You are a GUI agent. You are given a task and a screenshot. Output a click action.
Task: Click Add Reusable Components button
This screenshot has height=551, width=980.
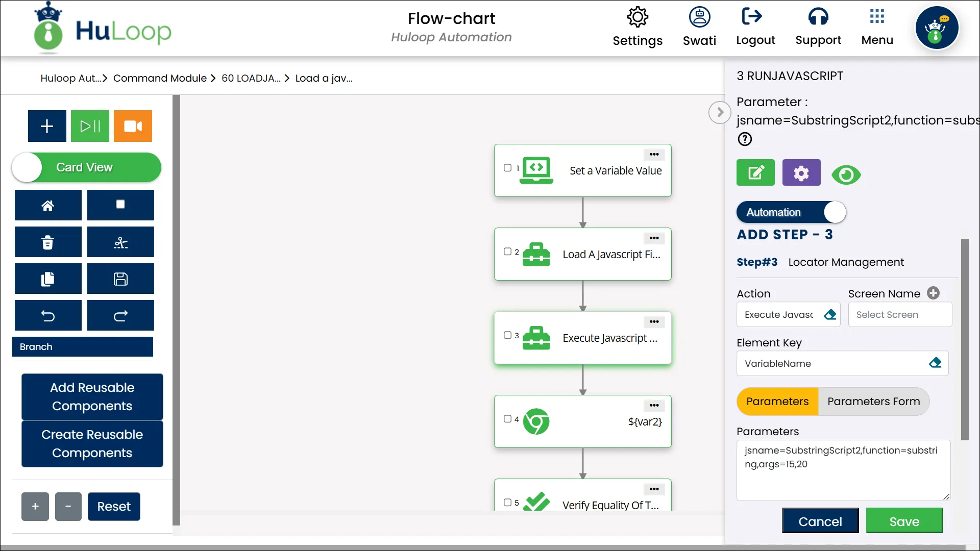click(x=92, y=397)
